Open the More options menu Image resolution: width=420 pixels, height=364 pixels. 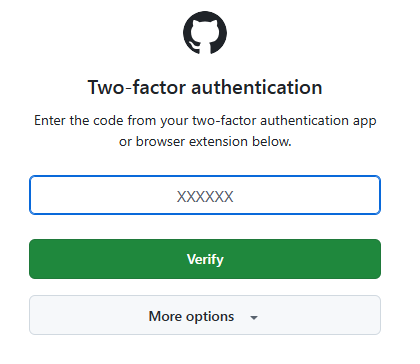click(205, 315)
